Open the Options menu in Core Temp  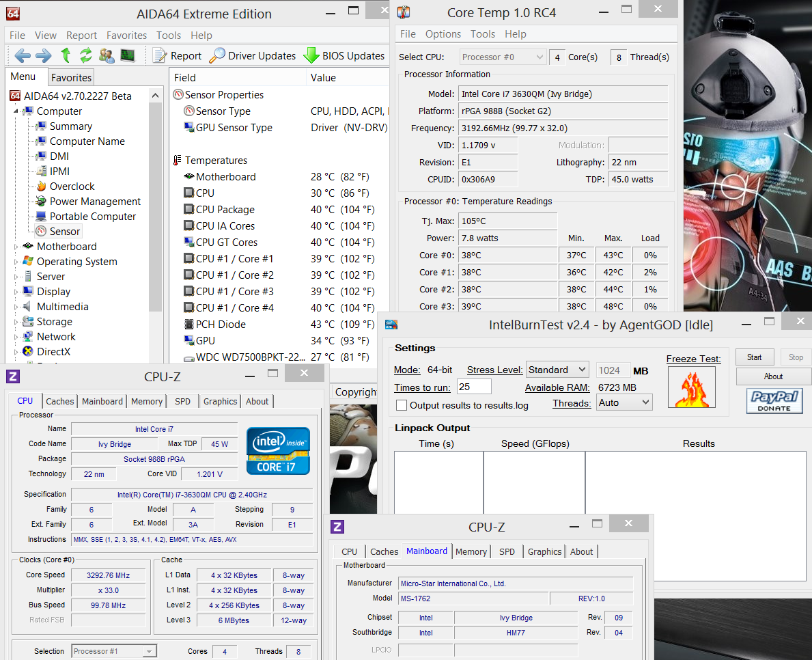pyautogui.click(x=443, y=33)
